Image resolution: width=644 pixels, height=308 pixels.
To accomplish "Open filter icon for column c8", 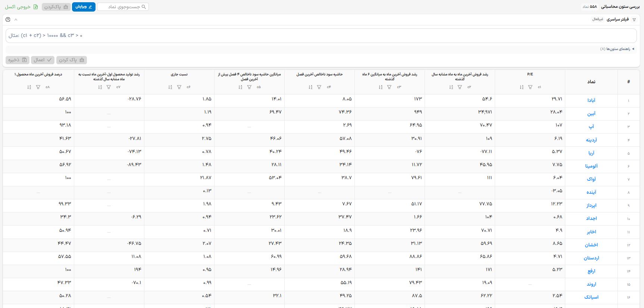I will pos(38,87).
